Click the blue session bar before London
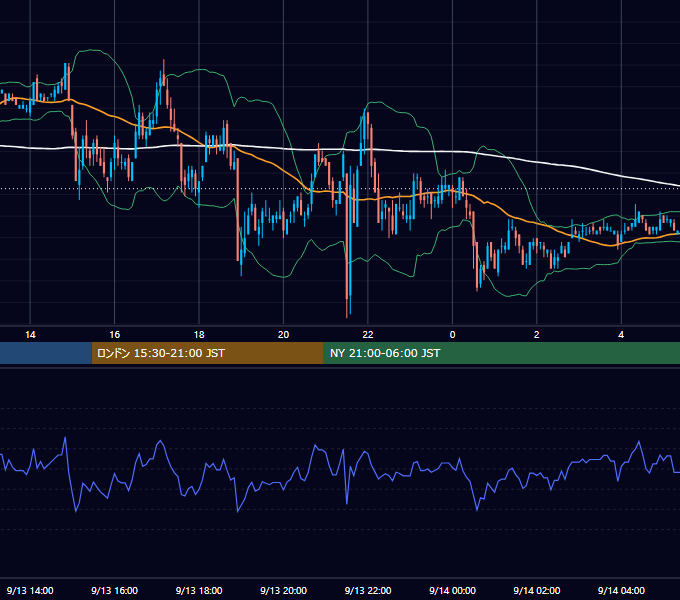 pos(46,353)
